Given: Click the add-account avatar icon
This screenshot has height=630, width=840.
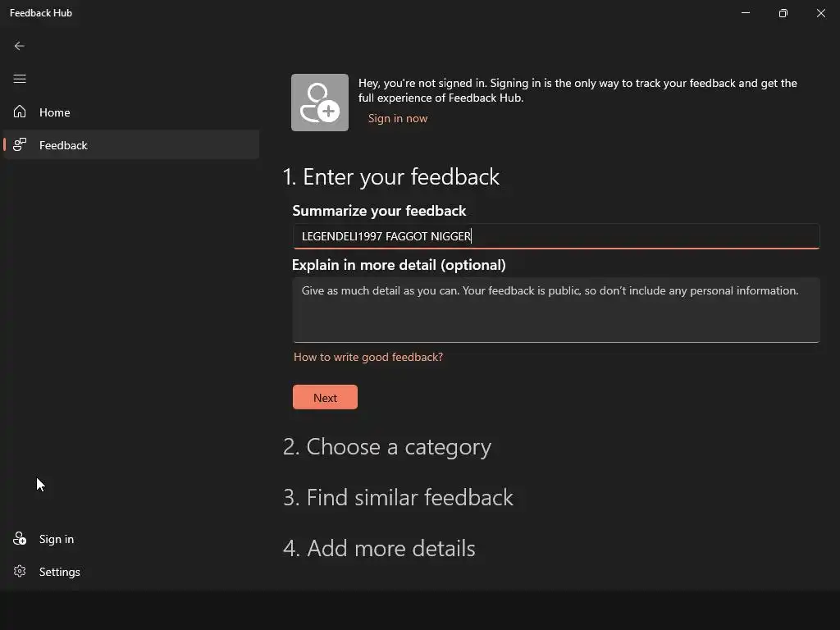Looking at the screenshot, I should [320, 103].
